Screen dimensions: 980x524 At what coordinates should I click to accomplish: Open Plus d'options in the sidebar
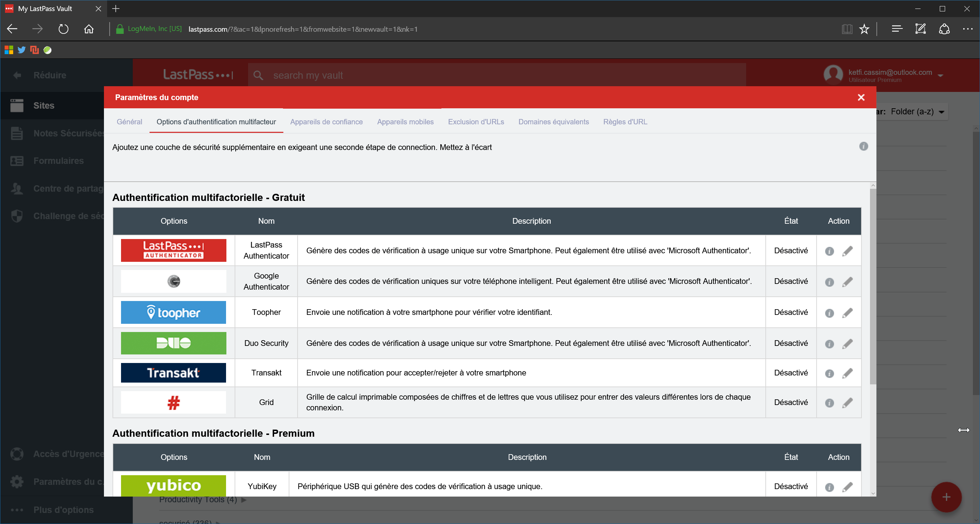pos(52,509)
